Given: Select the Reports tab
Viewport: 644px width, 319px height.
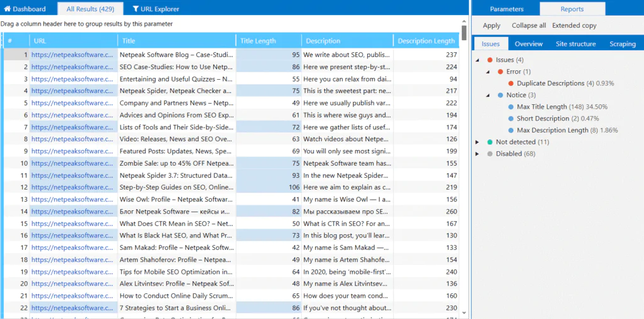Looking at the screenshot, I should (572, 9).
